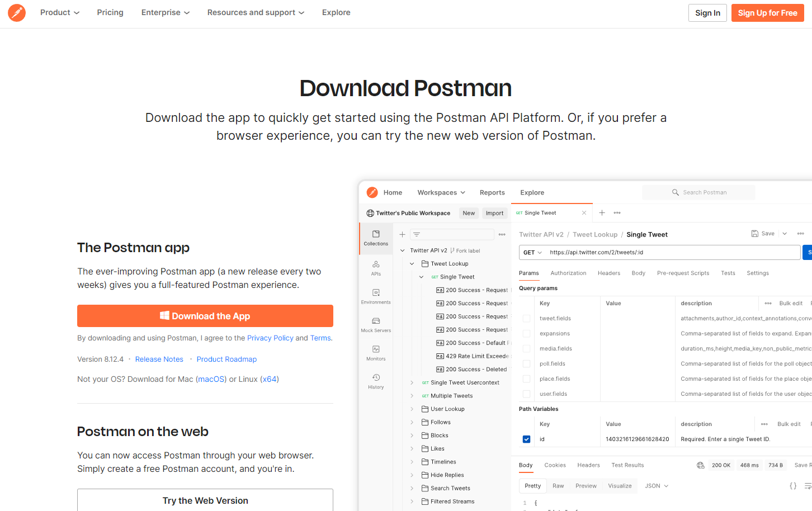Open the Environments sidebar icon
Screen dimensions: 812x511
[376, 296]
